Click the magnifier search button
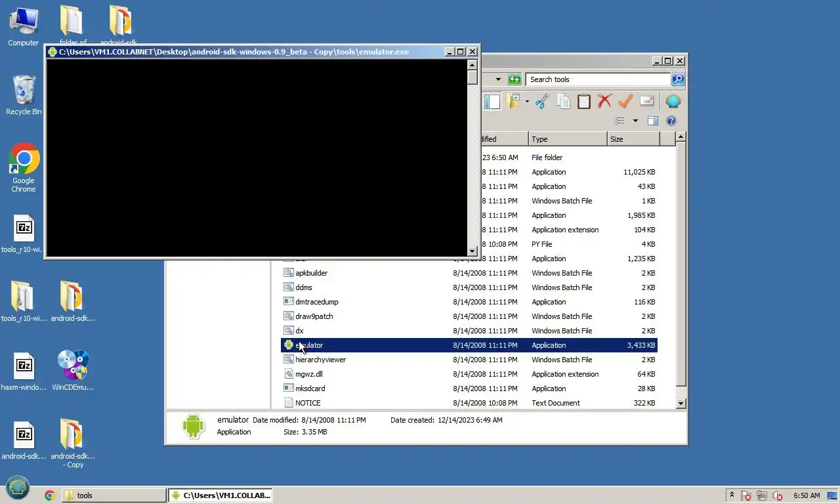 pos(678,79)
